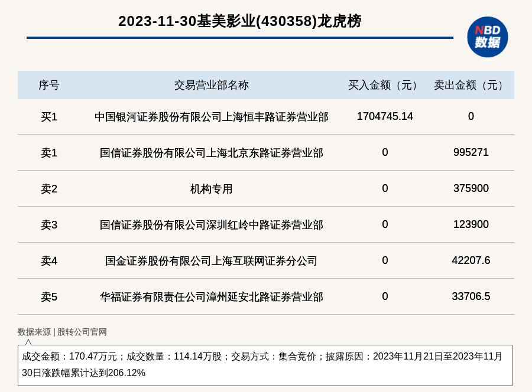Select 国信证券股份有限公司深圳红岭中路证券营业部
Screen dimensions: 532x392
pos(212,224)
